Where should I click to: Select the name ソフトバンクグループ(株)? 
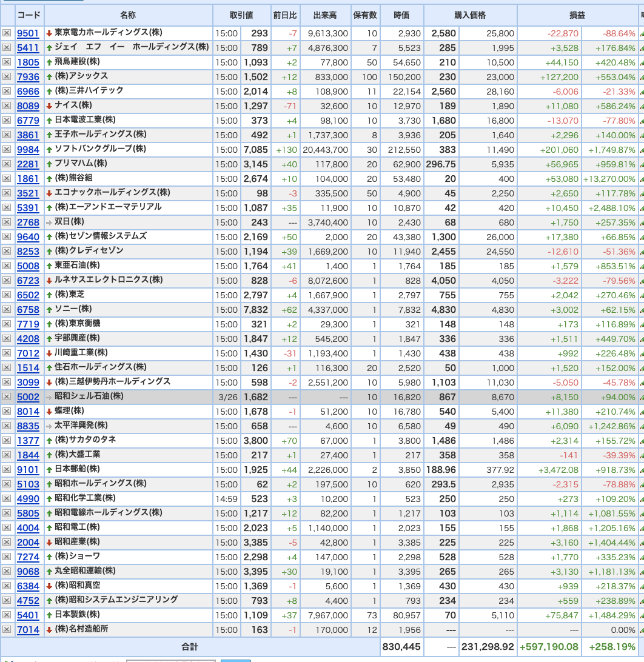[101, 149]
